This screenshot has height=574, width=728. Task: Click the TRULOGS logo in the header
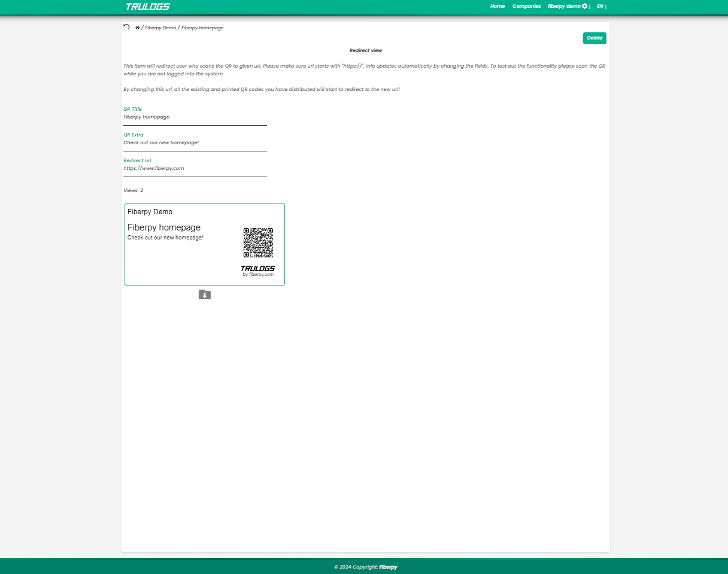[148, 7]
